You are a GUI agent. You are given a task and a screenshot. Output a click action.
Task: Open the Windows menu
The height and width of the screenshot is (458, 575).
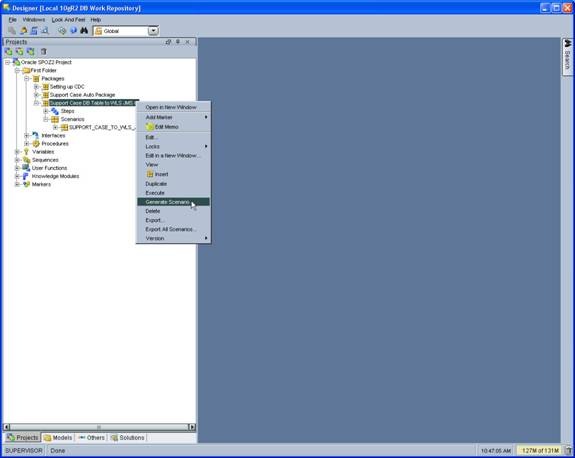(34, 19)
